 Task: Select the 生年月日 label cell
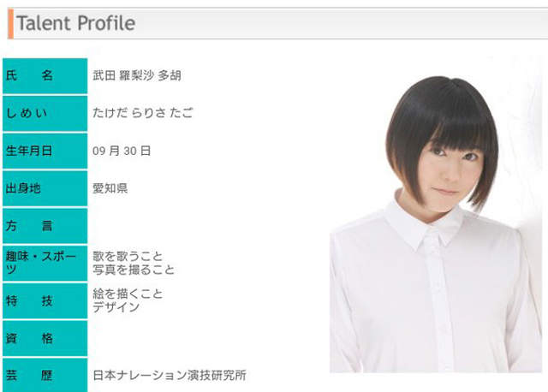[x=45, y=151]
